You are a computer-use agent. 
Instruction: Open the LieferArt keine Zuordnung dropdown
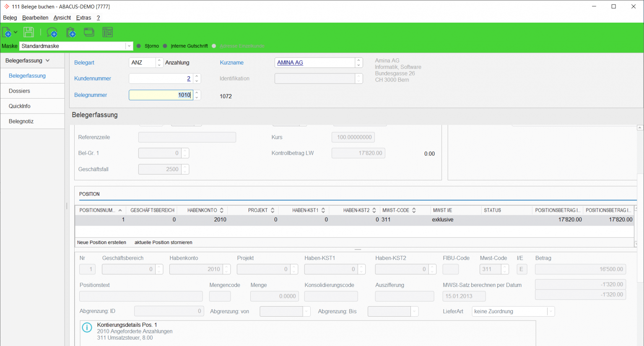coord(551,311)
